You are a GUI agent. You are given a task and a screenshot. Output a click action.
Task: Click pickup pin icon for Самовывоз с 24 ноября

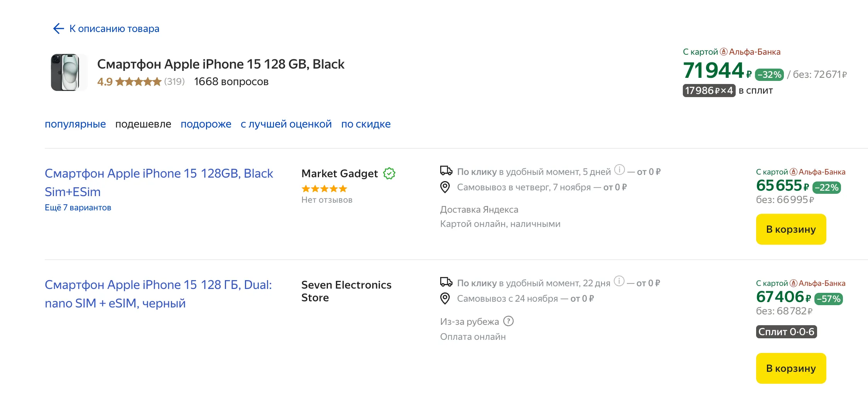445,299
